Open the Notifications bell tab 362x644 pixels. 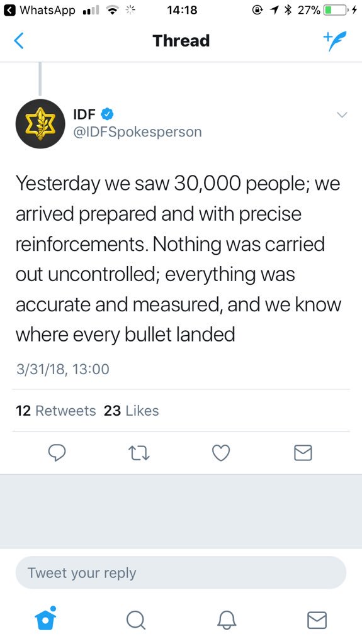pos(227,619)
